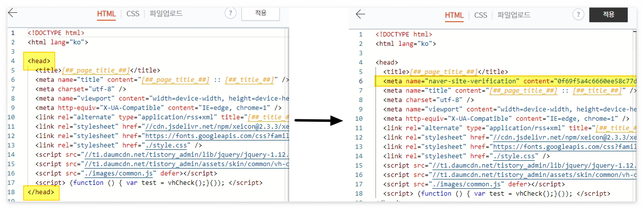Switch to the CSS tab in the left editor
This screenshot has width=644, height=209.
pos(133,14)
